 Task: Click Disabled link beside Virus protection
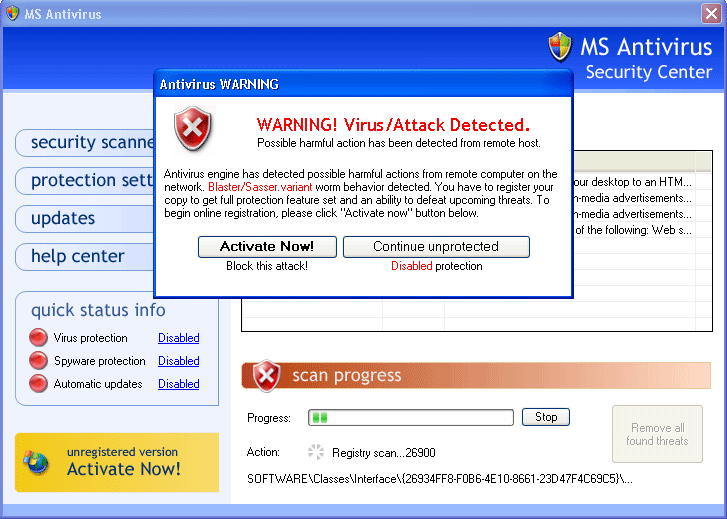[178, 338]
